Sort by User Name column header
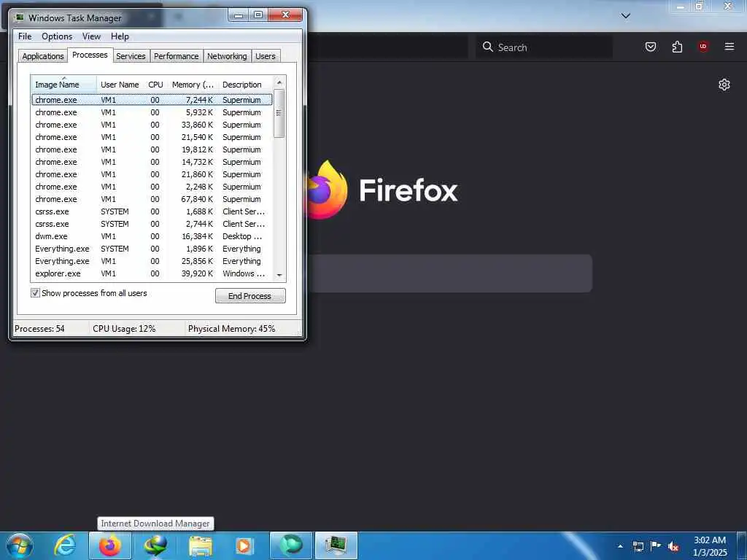The height and width of the screenshot is (560, 747). coord(120,85)
